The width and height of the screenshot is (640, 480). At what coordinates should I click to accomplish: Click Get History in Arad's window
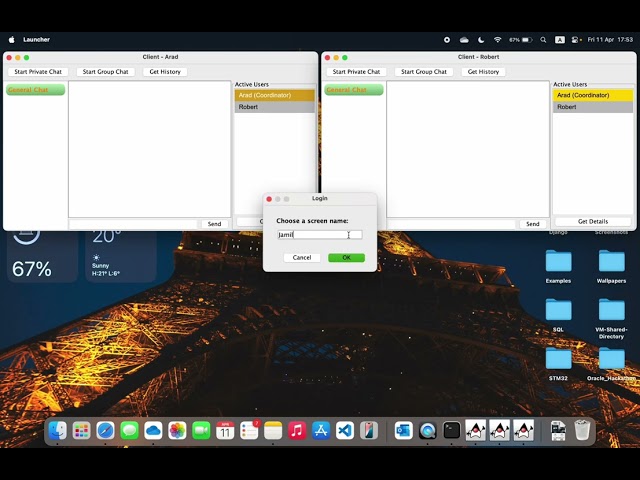pos(165,72)
